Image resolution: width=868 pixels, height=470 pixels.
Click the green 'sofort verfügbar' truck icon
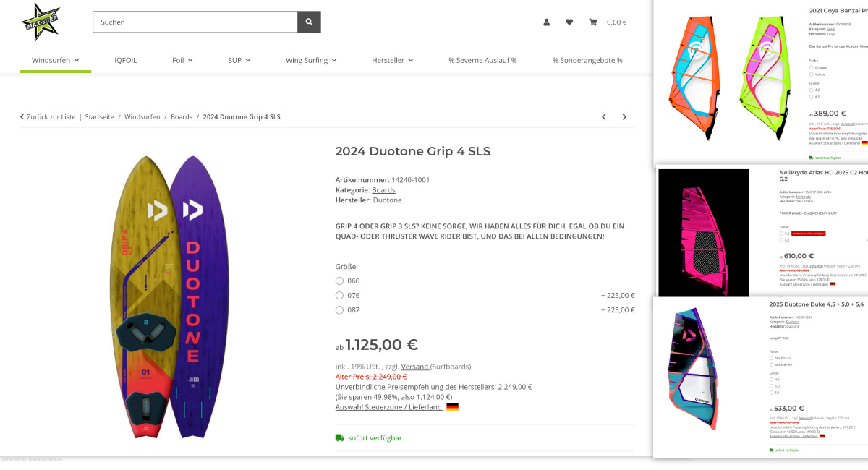[340, 438]
